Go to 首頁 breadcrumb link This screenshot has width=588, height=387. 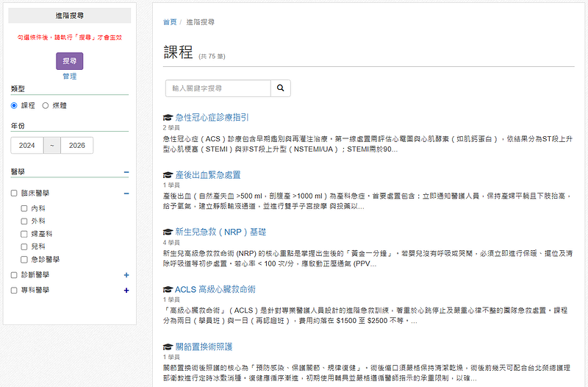170,22
